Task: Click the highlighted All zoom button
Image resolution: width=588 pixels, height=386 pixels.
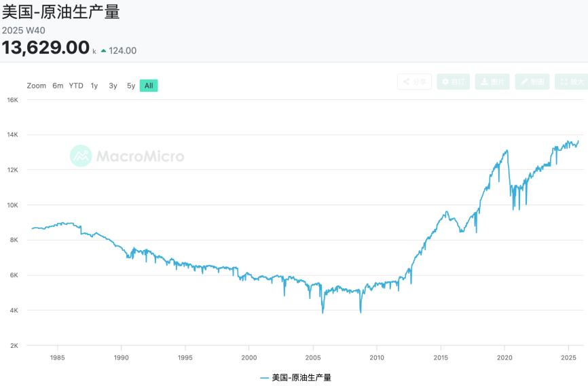Action: click(x=149, y=86)
